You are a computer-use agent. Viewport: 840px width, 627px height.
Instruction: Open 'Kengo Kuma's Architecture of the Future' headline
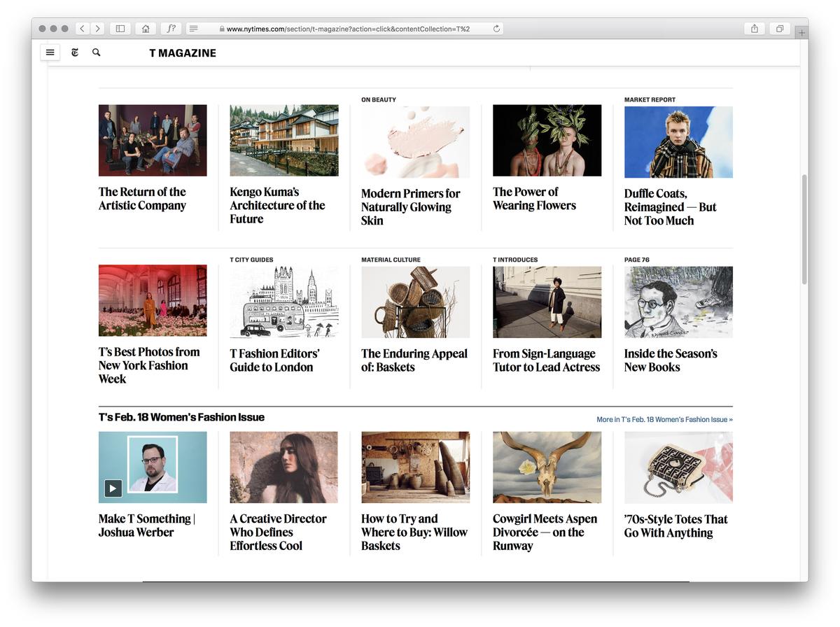pos(277,205)
